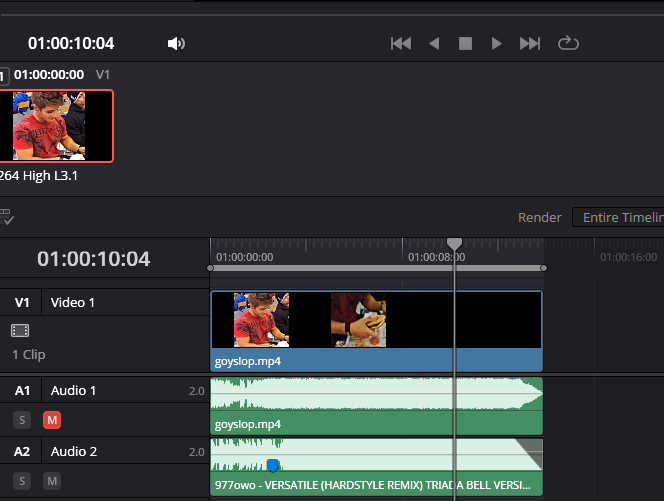Jump to last frame of timeline
The image size is (664, 501).
point(530,43)
